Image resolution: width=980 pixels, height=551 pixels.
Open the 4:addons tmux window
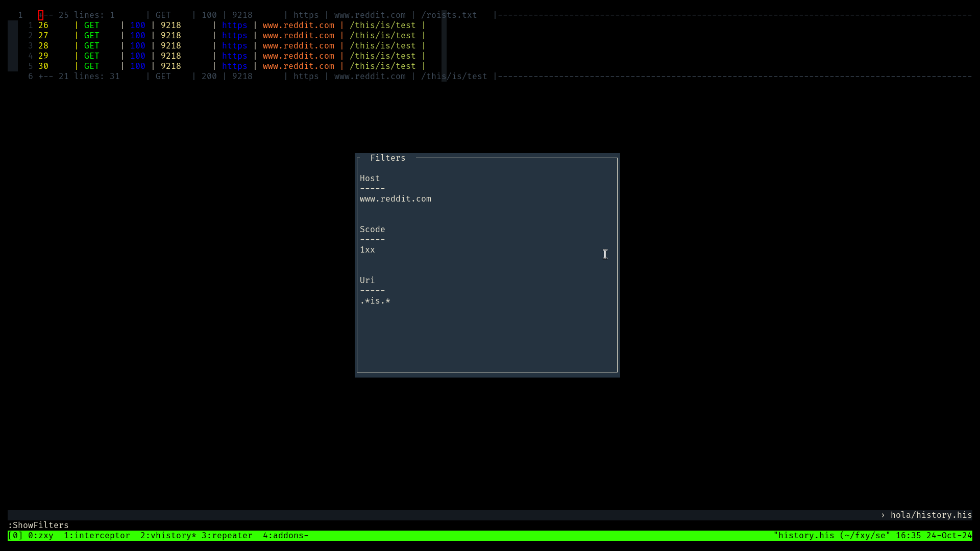pos(285,536)
